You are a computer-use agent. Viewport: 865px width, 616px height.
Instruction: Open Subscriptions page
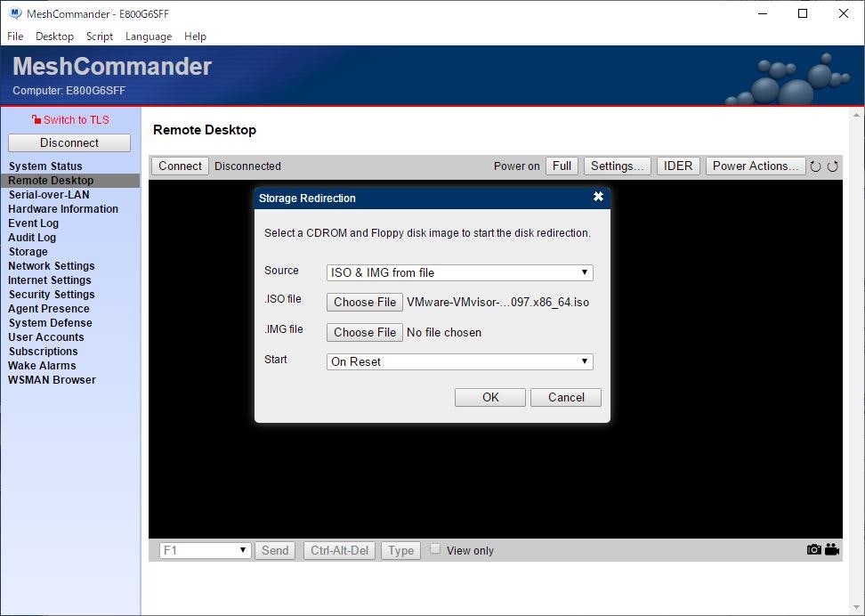click(x=43, y=352)
